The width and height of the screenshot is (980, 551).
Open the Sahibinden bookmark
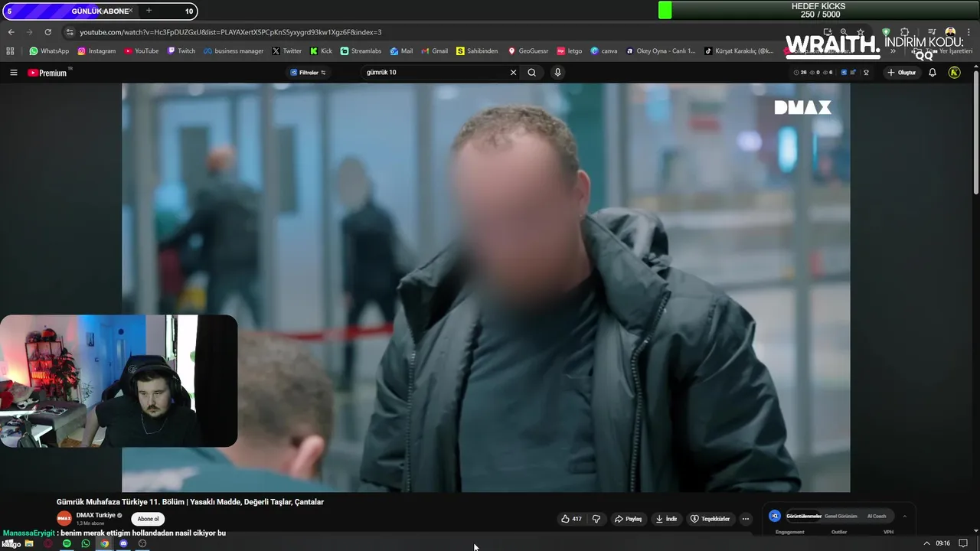[477, 51]
